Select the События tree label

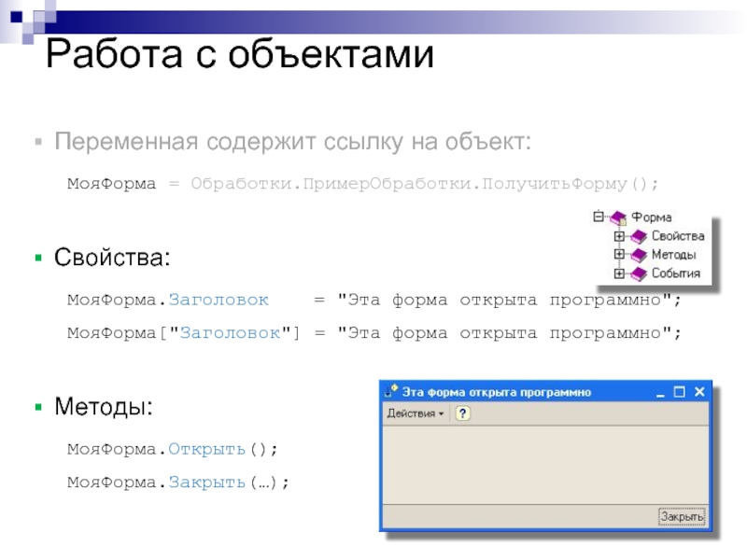[x=675, y=273]
